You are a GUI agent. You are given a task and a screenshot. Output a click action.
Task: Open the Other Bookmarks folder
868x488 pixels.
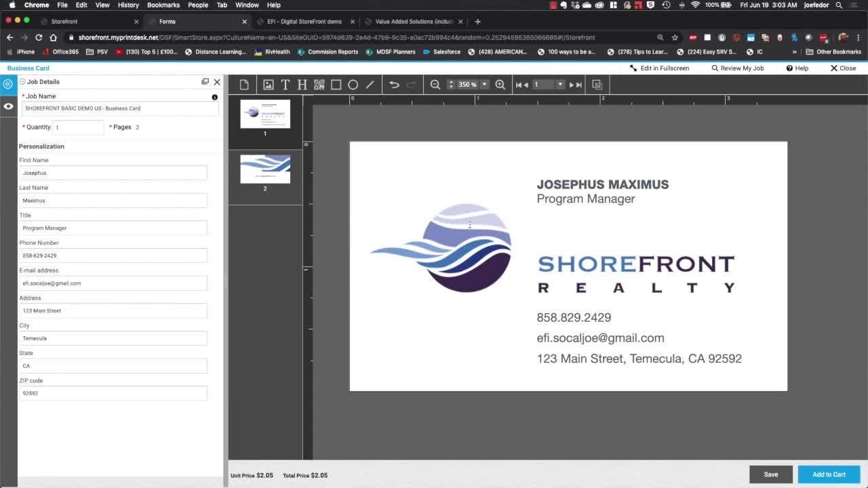pyautogui.click(x=833, y=52)
